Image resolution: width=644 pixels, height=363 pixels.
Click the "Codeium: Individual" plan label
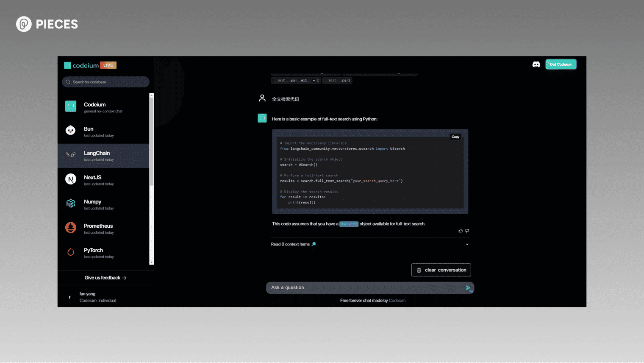click(98, 301)
